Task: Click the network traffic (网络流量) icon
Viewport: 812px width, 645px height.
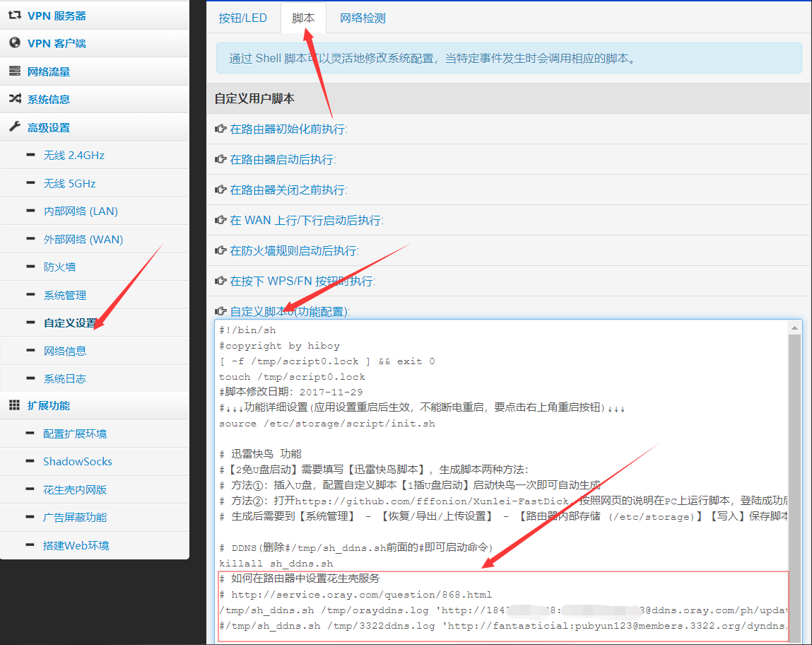Action: click(15, 71)
